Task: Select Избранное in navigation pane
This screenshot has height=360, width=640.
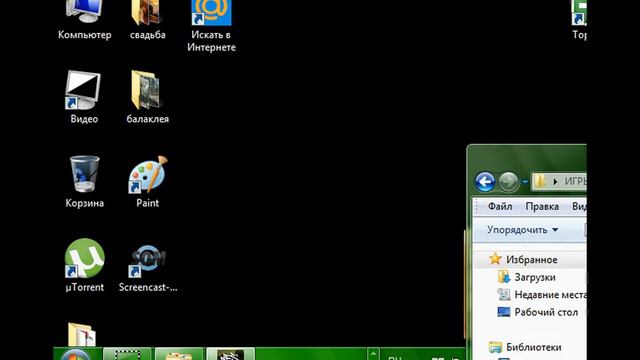Action: pos(531,260)
